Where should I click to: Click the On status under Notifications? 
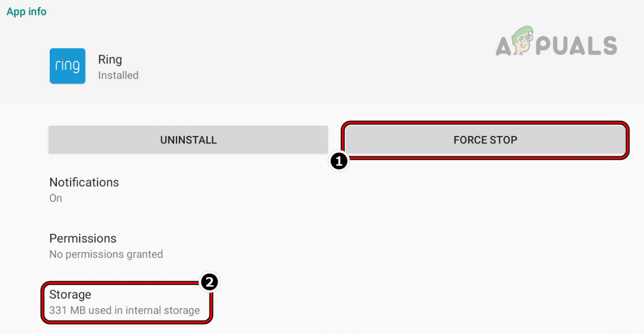click(x=55, y=198)
